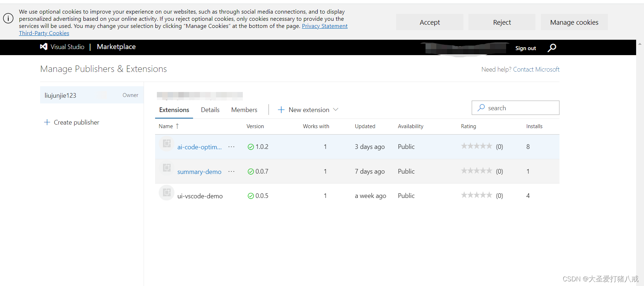Click the Sign out link
The width and height of the screenshot is (644, 286).
(525, 48)
